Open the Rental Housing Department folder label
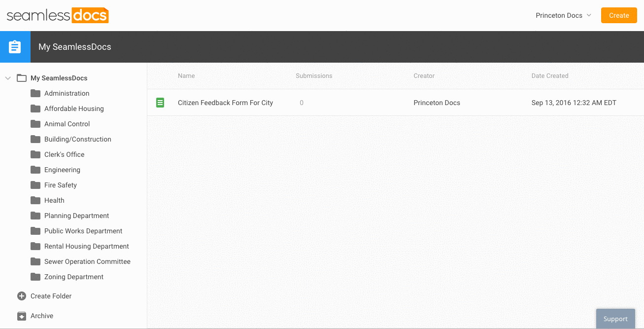 (87, 246)
